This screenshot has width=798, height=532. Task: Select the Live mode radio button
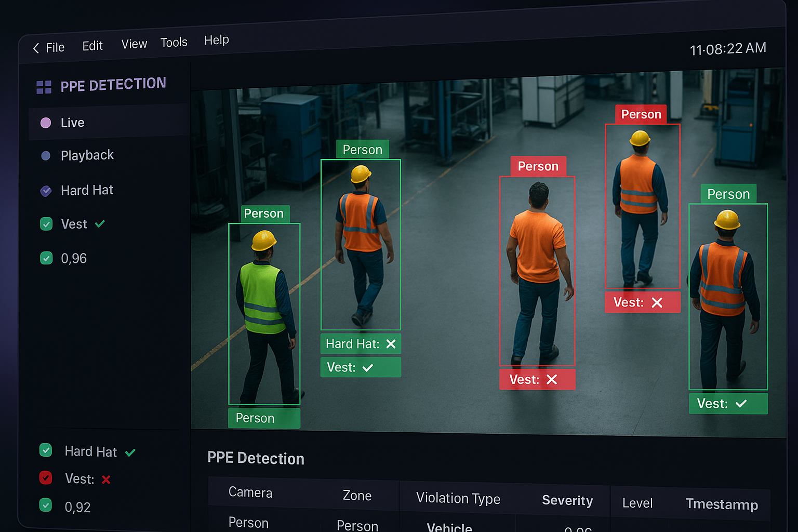(46, 123)
